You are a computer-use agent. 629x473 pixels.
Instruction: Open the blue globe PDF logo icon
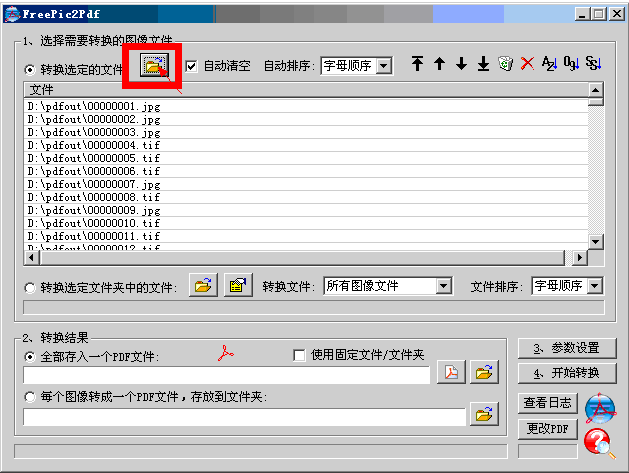[x=600, y=408]
